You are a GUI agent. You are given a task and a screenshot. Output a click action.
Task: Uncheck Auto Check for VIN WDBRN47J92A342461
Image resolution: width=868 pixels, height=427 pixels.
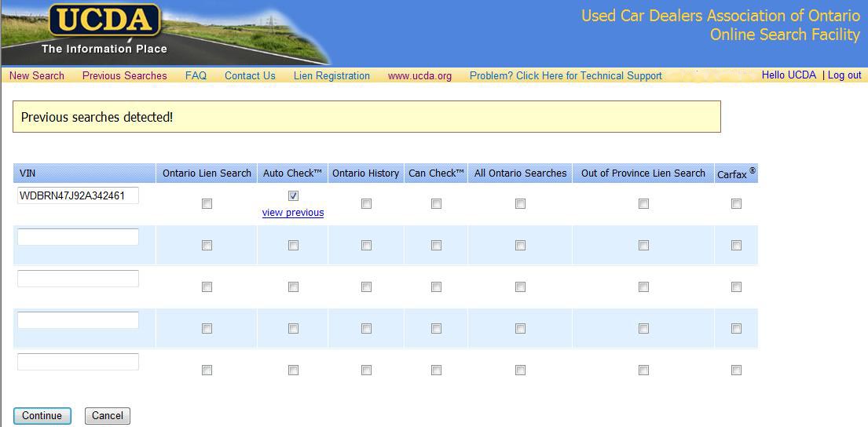click(294, 195)
